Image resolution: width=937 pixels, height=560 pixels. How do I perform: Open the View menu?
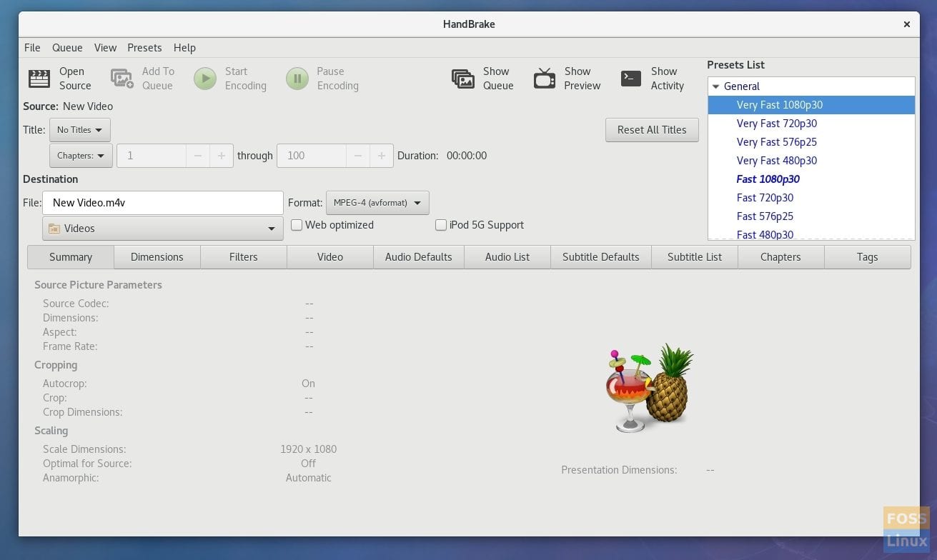tap(105, 48)
